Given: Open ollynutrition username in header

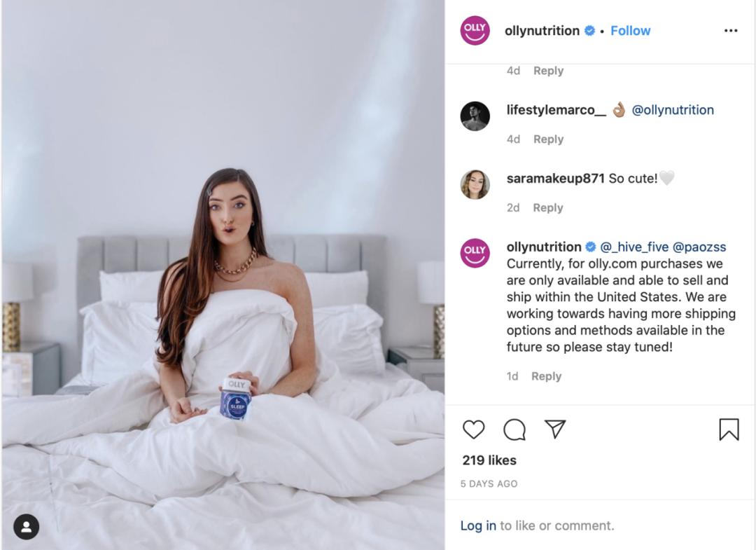Looking at the screenshot, I should [542, 30].
